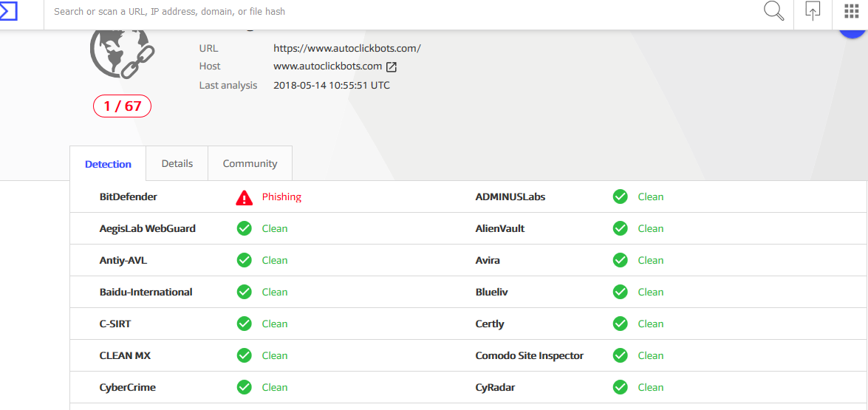Click the green check beside Avira
Viewport: 868px width, 410px height.
tap(620, 260)
